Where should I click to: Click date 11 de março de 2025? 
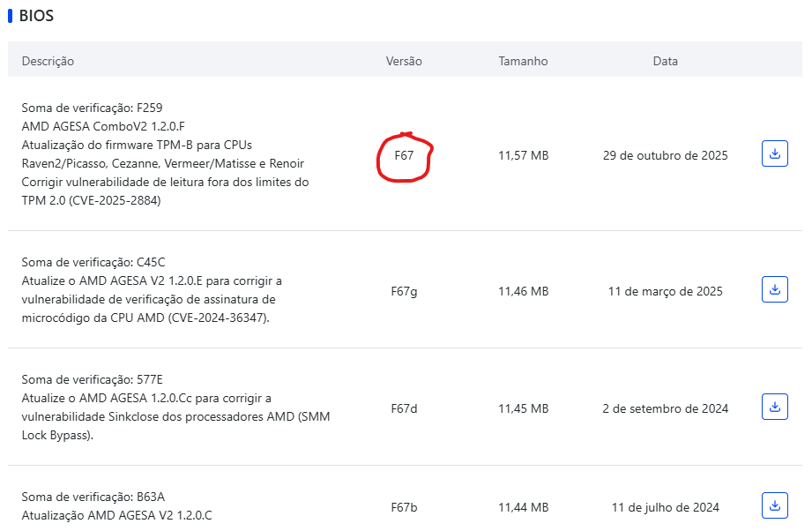666,291
